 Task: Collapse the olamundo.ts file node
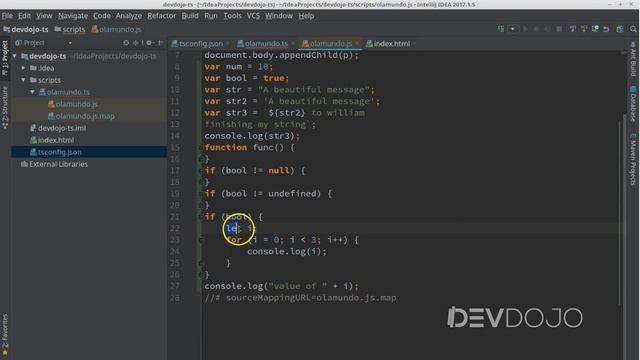tap(32, 92)
